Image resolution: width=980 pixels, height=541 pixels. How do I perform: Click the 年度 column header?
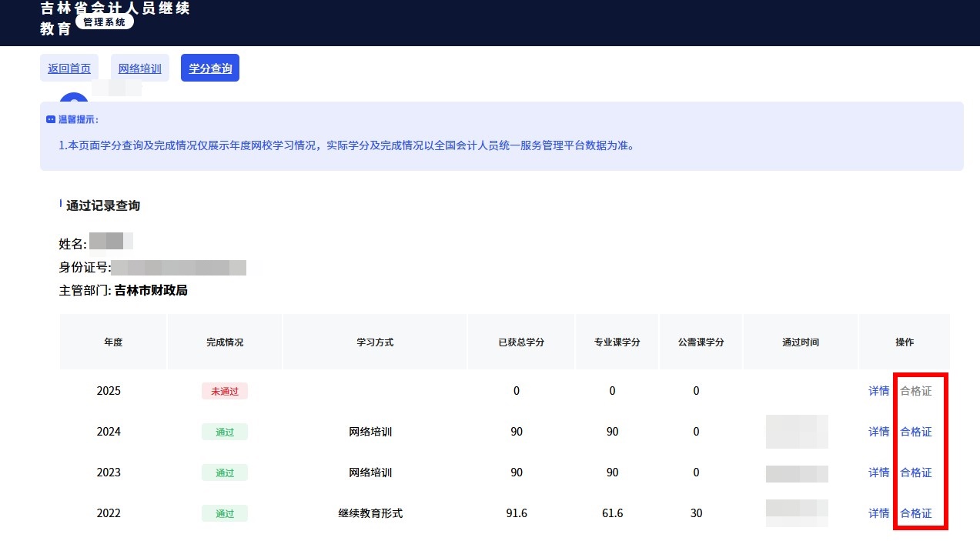click(112, 342)
